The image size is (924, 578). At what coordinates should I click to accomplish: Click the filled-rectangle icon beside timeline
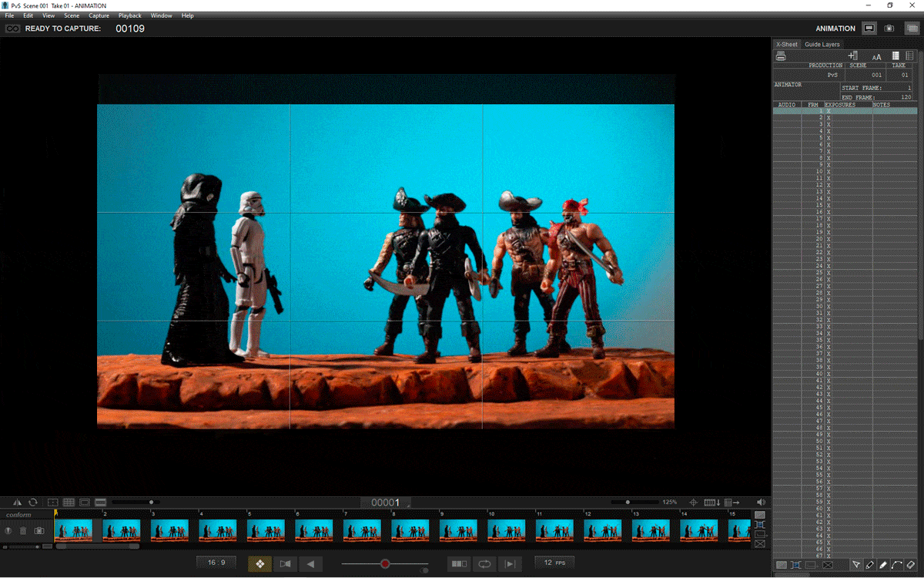coord(760,514)
